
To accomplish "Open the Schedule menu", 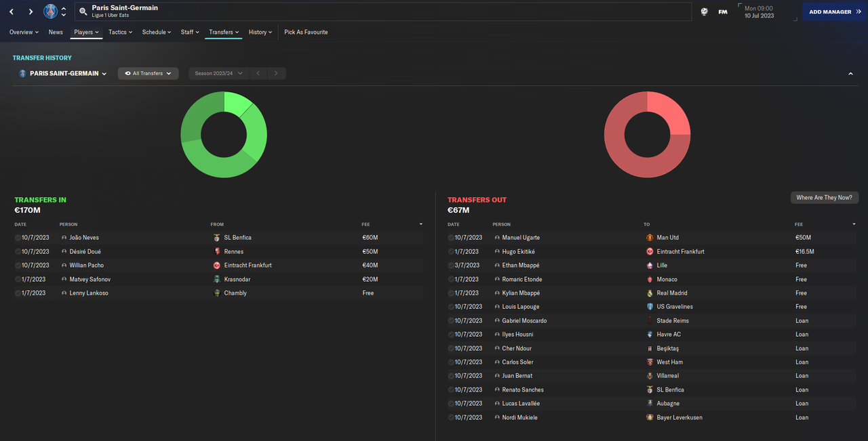I will (157, 32).
